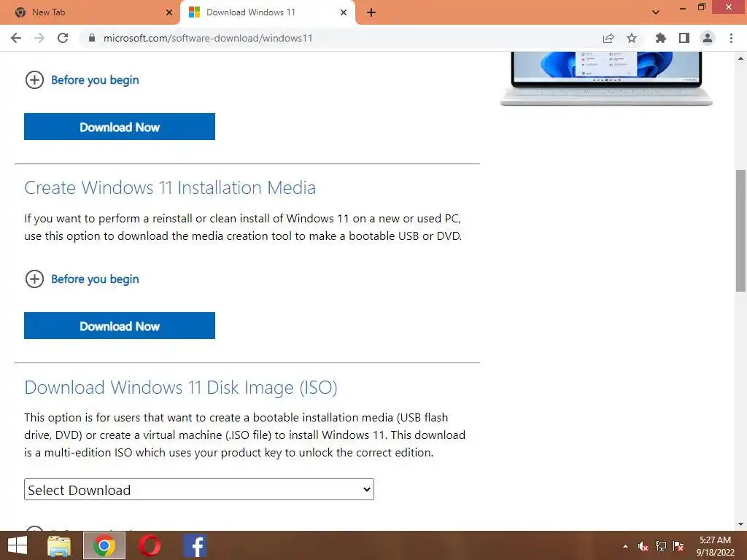The image size is (747, 560).
Task: Click the taskbar clock and date
Action: point(715,546)
